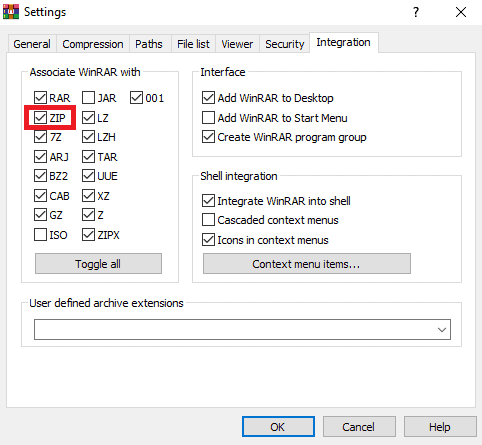
Task: Click the Toggle all button
Action: pyautogui.click(x=98, y=264)
